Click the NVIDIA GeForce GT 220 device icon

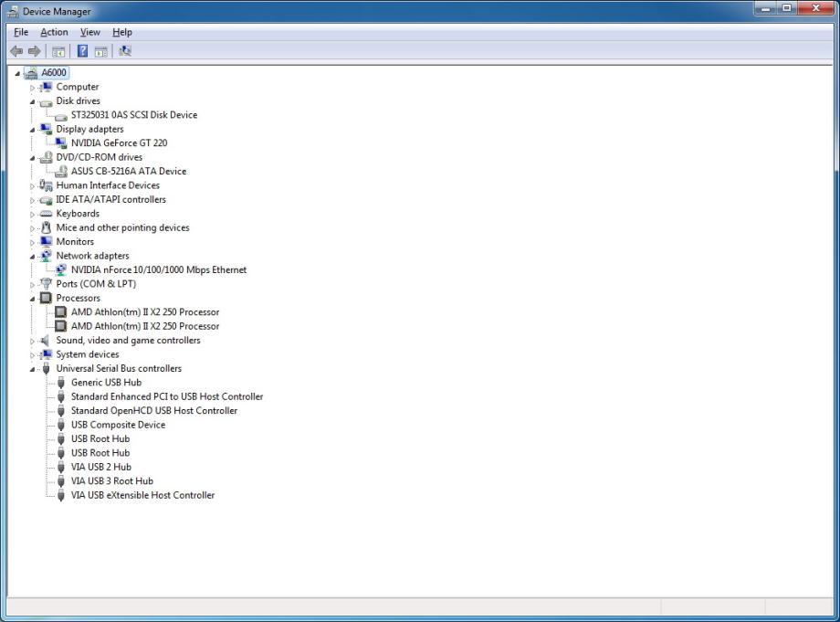pos(61,143)
